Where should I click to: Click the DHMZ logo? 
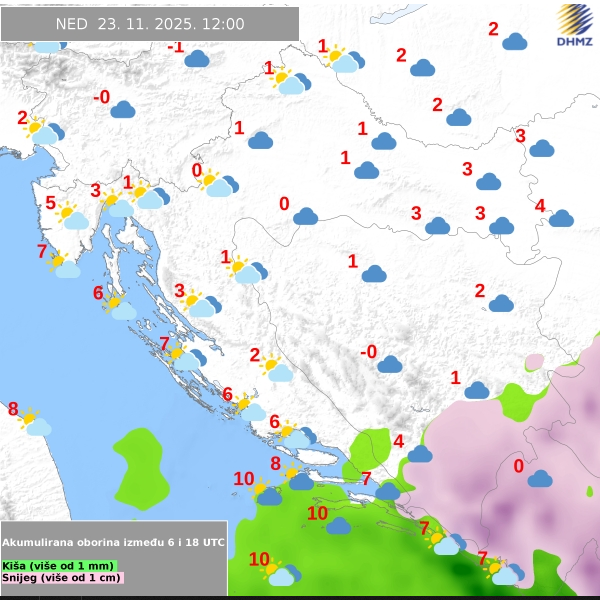574,25
